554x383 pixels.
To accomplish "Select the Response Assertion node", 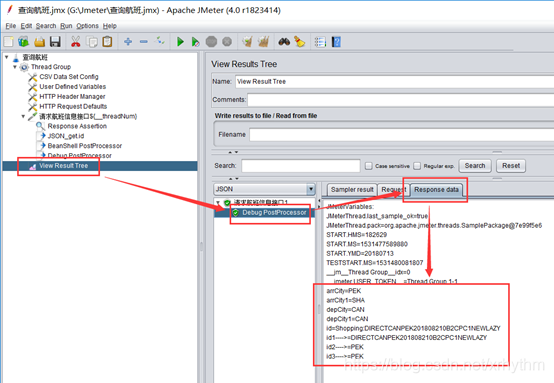I will 77,126.
